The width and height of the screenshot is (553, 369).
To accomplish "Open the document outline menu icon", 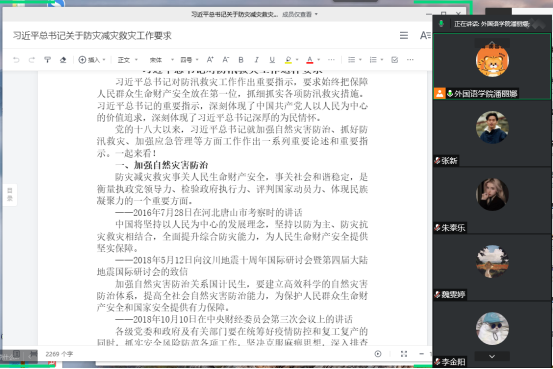I will (404, 35).
